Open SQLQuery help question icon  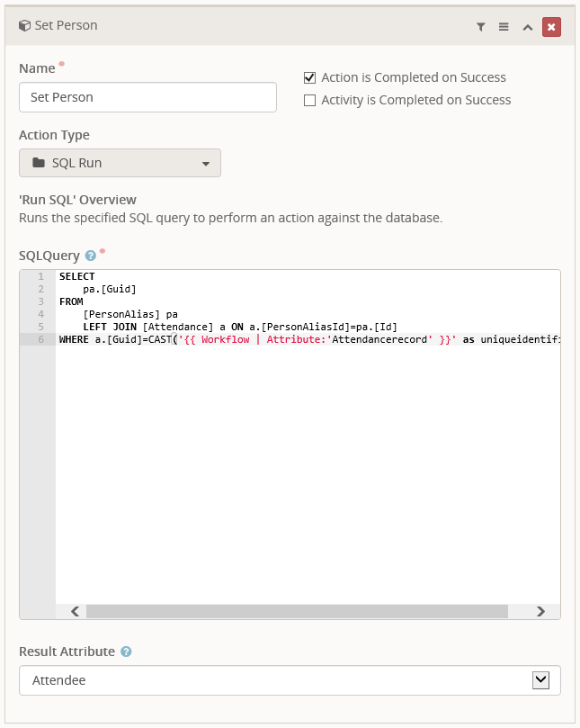coord(91,256)
